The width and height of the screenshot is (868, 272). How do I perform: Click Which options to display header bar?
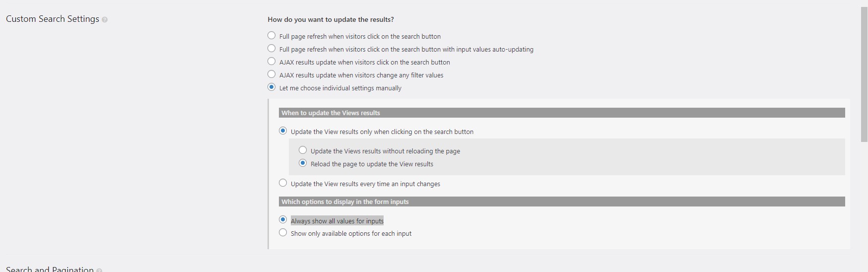(x=562, y=202)
